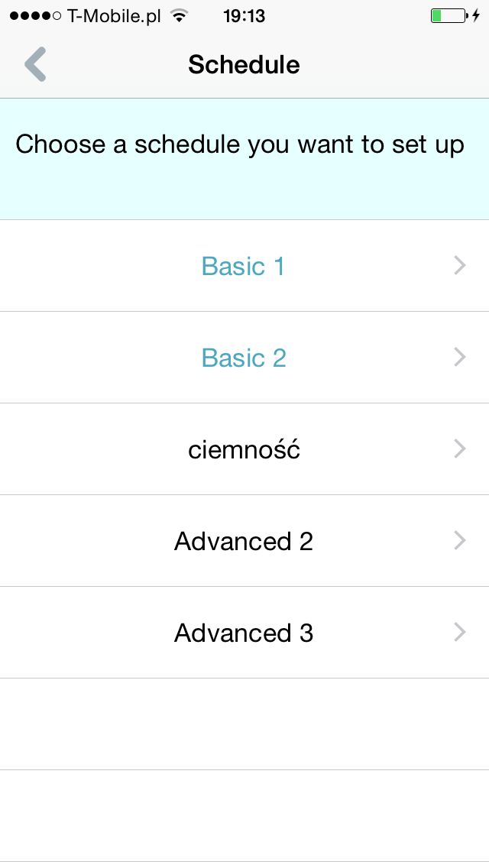Tap the back arrow icon
The height and width of the screenshot is (868, 489).
(35, 64)
